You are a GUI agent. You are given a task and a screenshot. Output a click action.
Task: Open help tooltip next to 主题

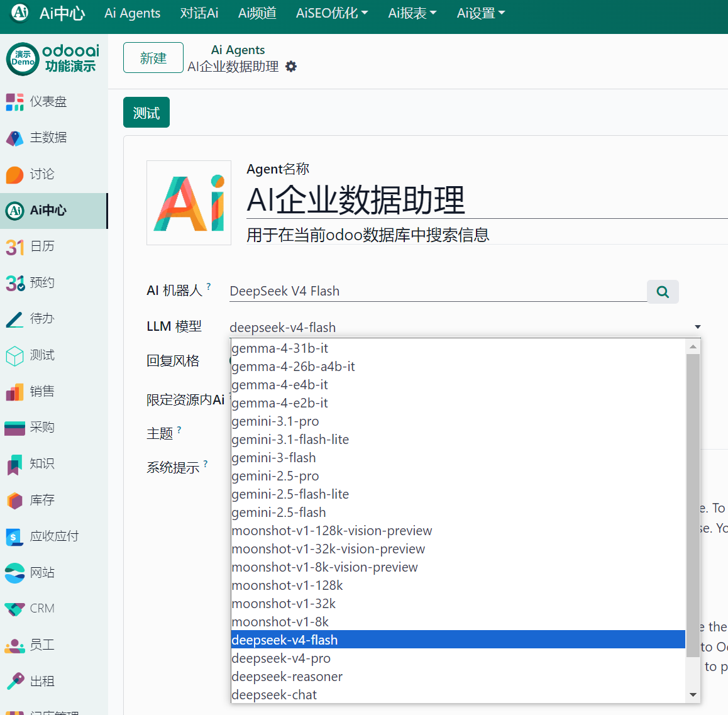click(x=179, y=430)
